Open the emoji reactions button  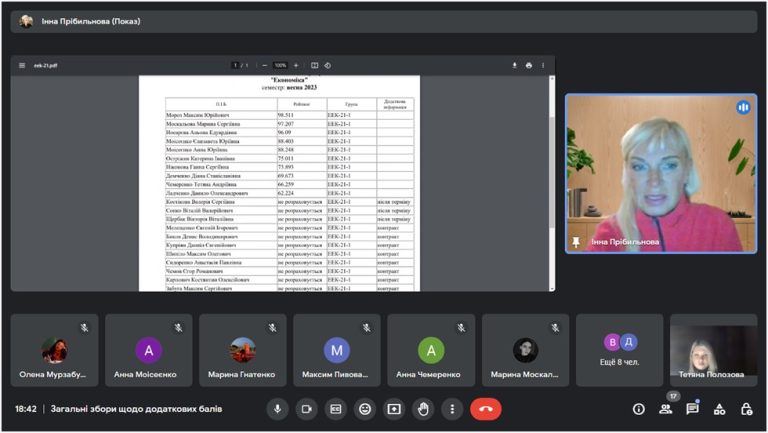365,409
